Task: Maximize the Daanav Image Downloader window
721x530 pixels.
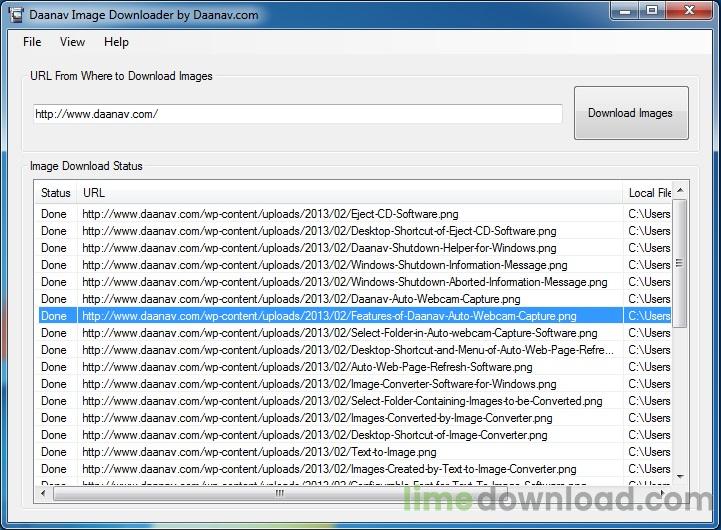Action: [x=652, y=11]
